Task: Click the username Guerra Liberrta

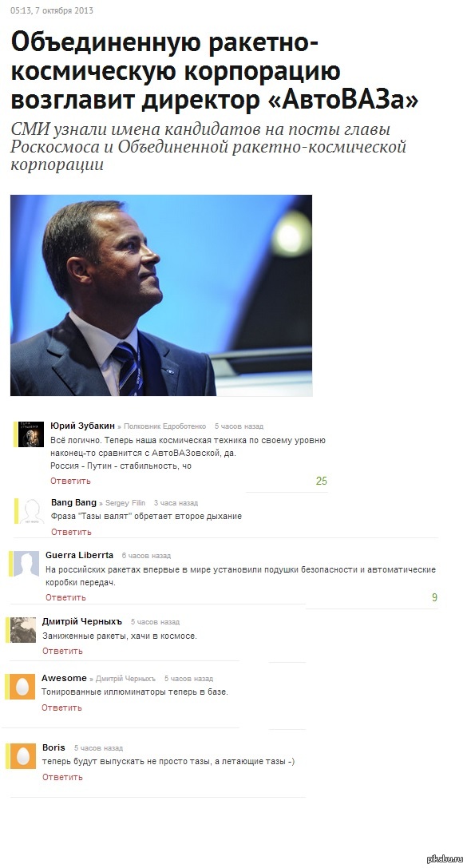Action: (79, 555)
